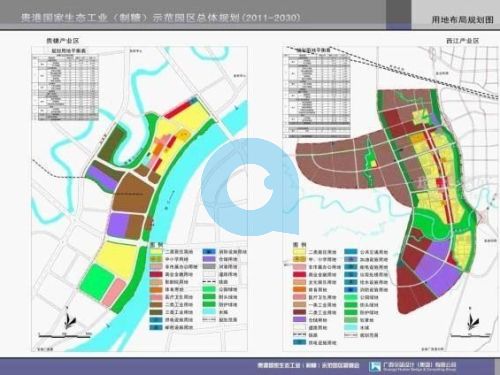Open the 用地布局规划图 title label
The height and width of the screenshot is (375, 500).
pos(462,20)
